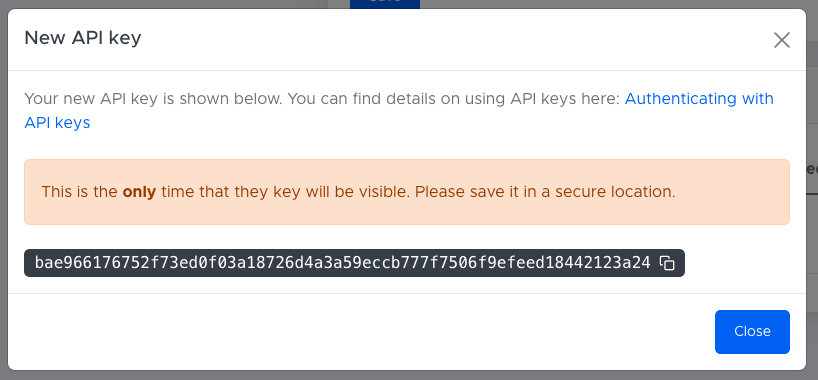This screenshot has height=380, width=818.
Task: Dismiss the dialog with the X icon
Action: click(x=781, y=40)
